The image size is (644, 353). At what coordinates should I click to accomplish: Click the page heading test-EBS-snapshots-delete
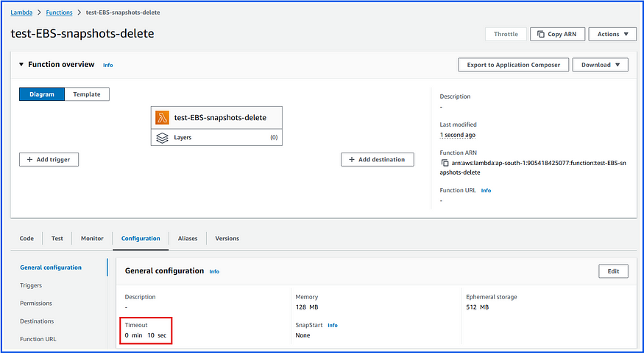pyautogui.click(x=82, y=34)
